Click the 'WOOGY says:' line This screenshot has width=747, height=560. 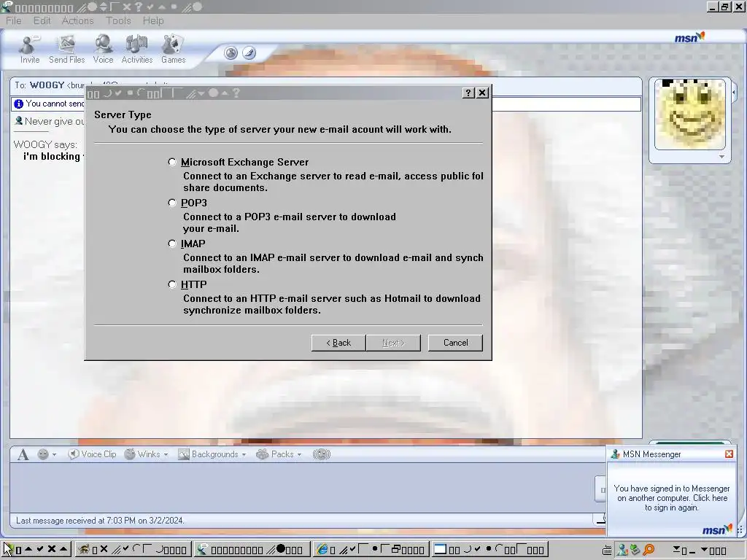44,145
